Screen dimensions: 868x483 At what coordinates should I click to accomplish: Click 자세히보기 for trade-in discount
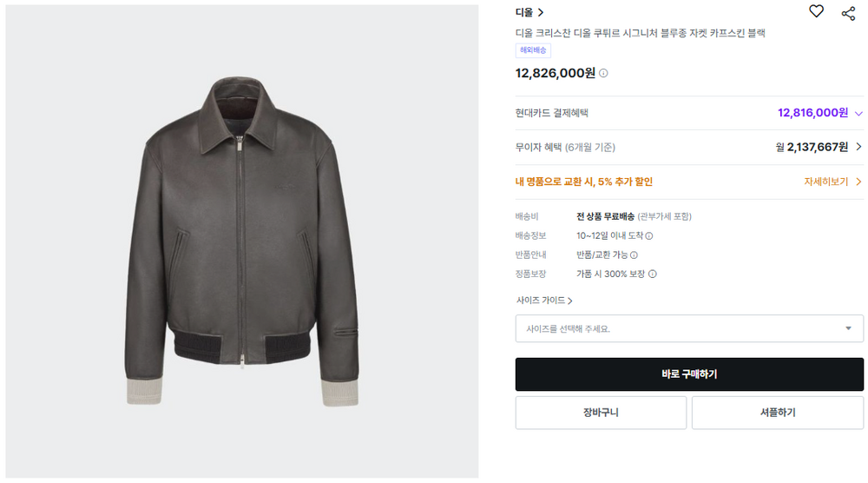point(832,182)
